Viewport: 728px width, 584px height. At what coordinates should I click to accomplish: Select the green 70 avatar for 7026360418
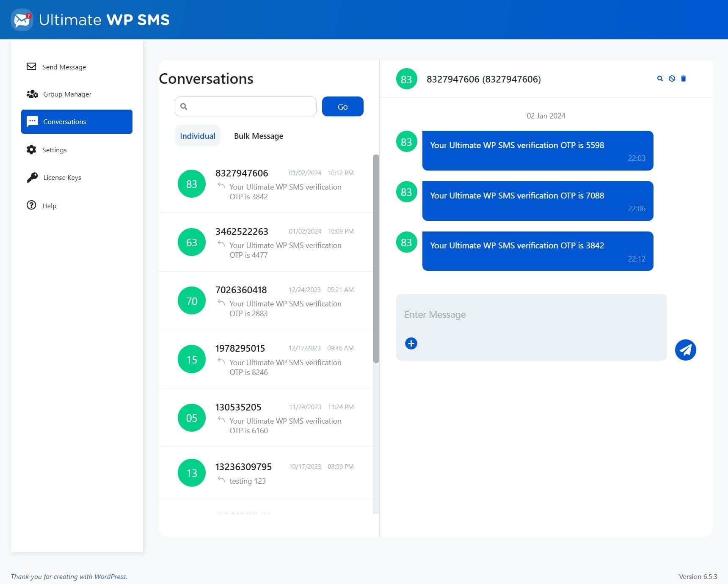192,301
